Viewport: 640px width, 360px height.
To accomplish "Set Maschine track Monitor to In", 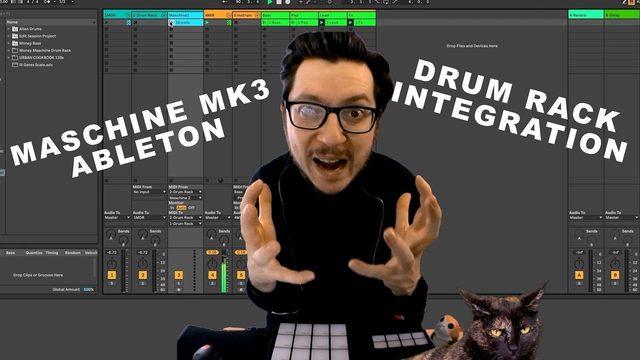I will pos(172,208).
